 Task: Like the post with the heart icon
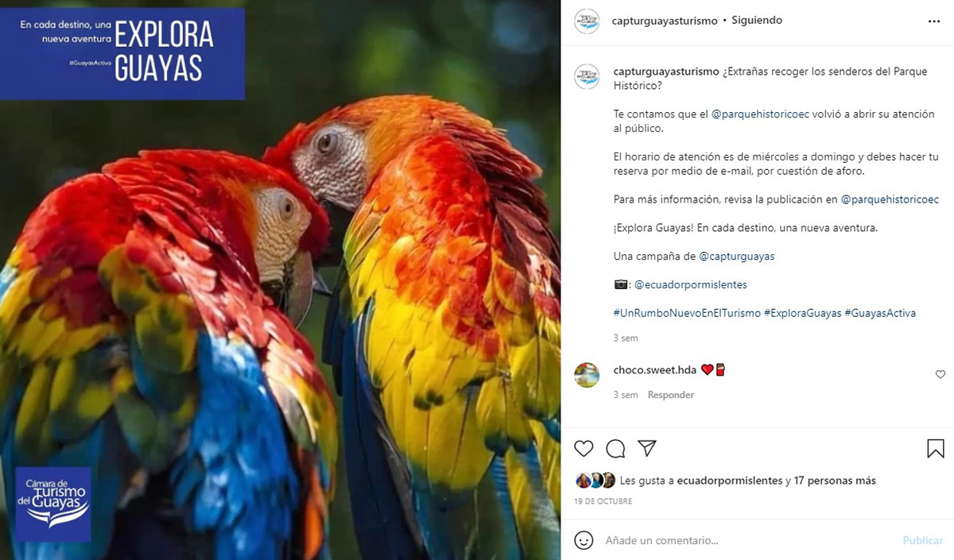pyautogui.click(x=584, y=449)
